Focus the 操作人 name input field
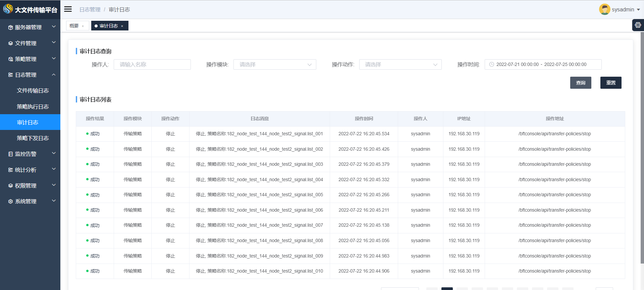 pos(152,64)
